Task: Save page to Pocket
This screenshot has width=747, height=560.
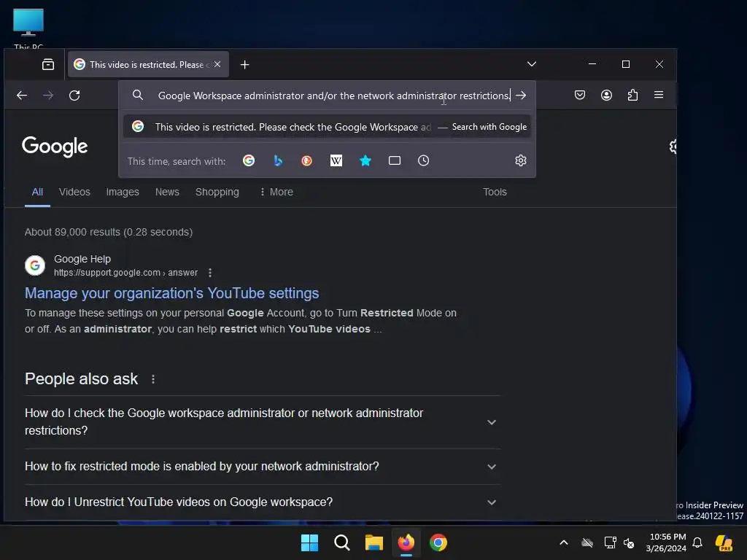Action: pyautogui.click(x=580, y=96)
